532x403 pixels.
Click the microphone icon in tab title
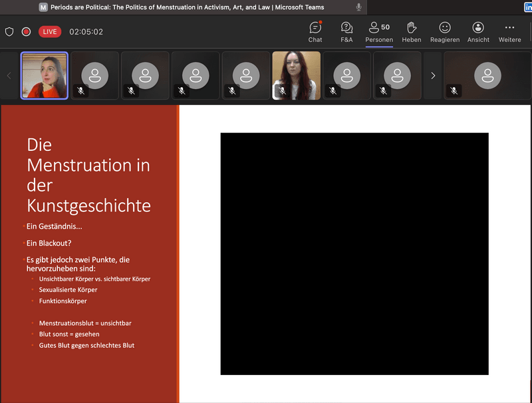click(359, 7)
